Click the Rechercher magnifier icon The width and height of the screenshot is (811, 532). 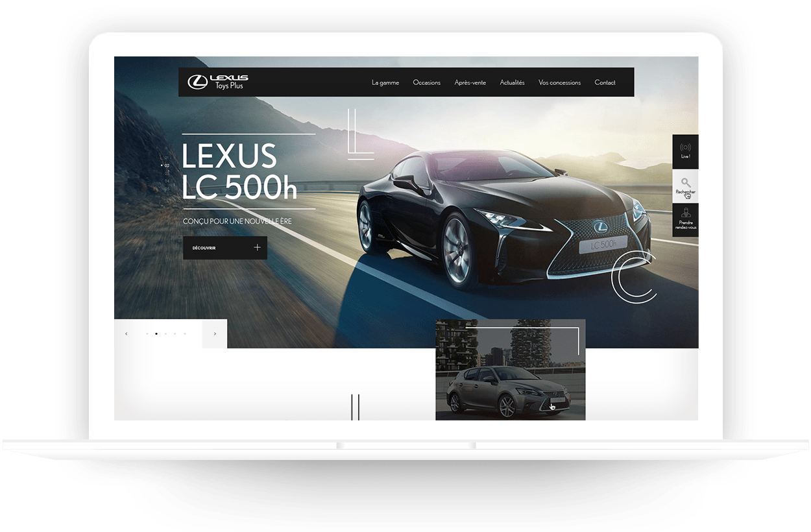(685, 184)
